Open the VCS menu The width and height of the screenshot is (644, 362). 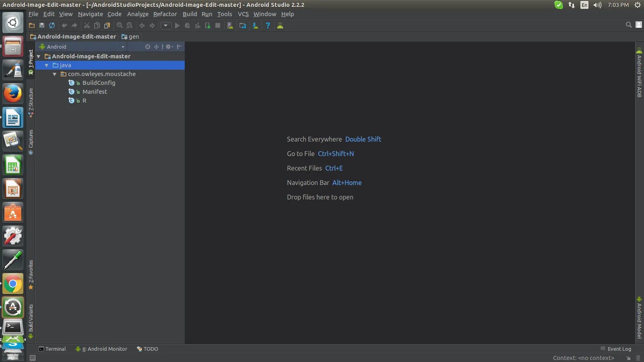[x=243, y=14]
